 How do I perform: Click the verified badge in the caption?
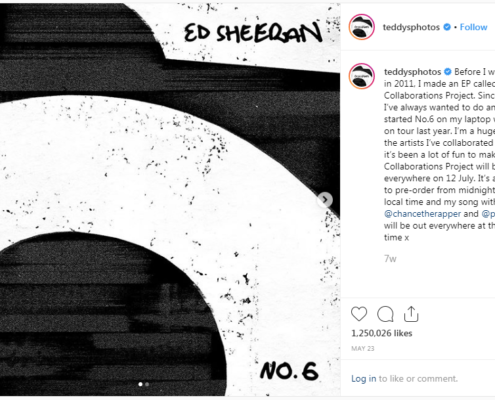tap(448, 72)
